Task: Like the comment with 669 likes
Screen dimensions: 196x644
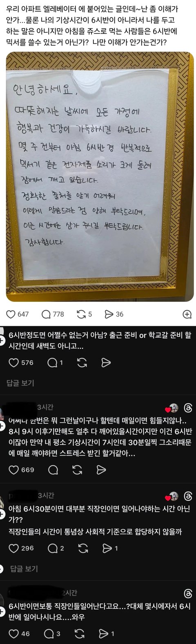Action: (x=14, y=470)
